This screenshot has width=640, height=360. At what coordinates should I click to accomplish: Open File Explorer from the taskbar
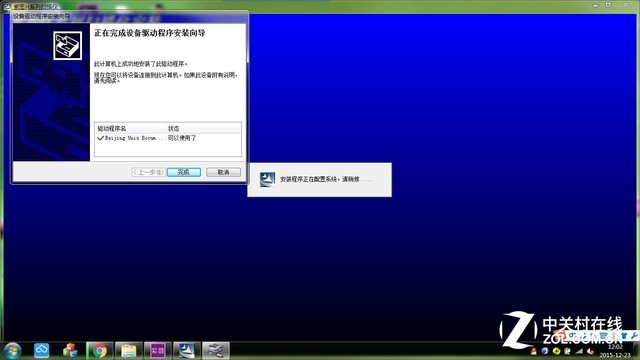pos(129,351)
